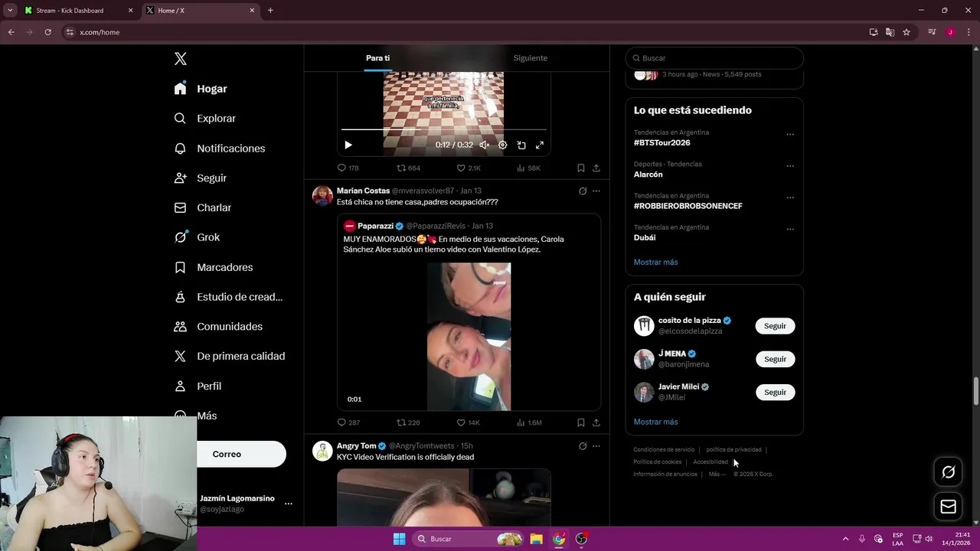Open more options on Marian Costas post
Image resolution: width=980 pixels, height=551 pixels.
(596, 191)
